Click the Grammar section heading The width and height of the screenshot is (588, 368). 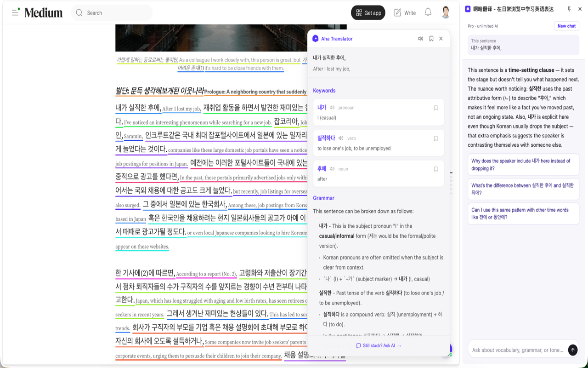(324, 198)
